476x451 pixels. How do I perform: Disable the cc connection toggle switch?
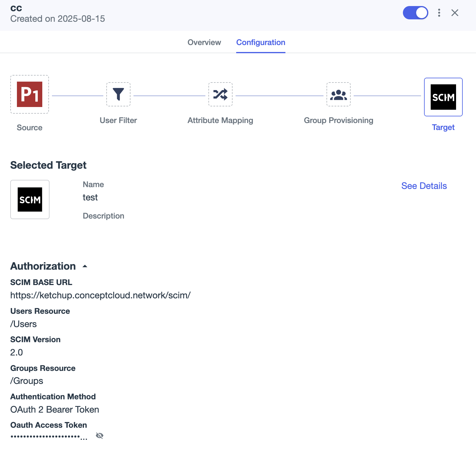pos(416,13)
